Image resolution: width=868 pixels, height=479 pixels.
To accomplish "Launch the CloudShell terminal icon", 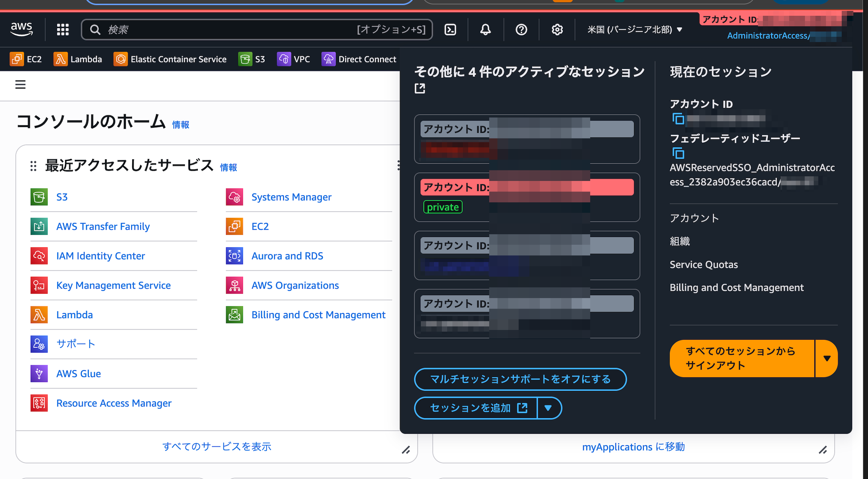I will point(450,29).
